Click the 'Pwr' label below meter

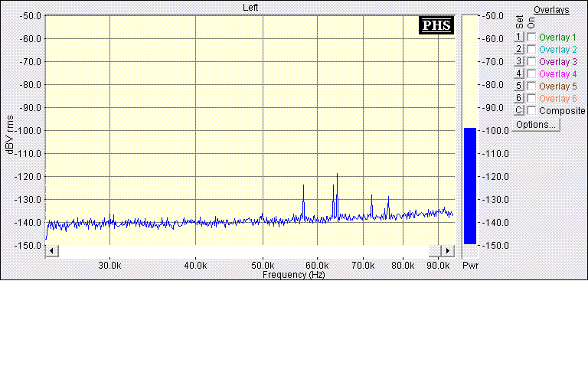coord(470,265)
